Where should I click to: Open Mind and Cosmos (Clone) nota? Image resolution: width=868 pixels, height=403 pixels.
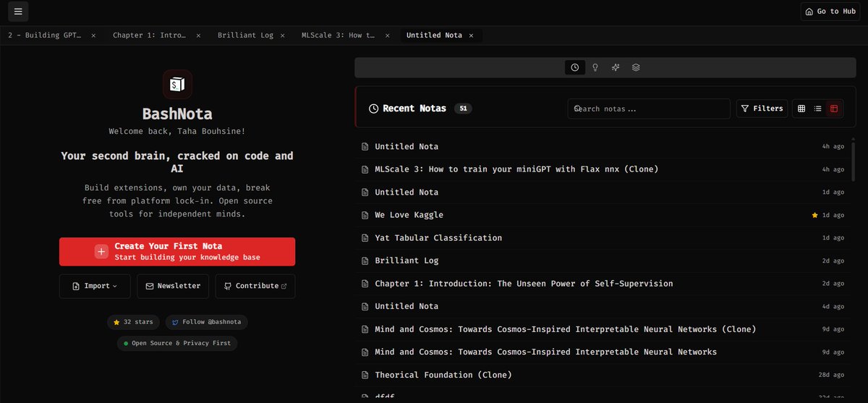pos(603,329)
